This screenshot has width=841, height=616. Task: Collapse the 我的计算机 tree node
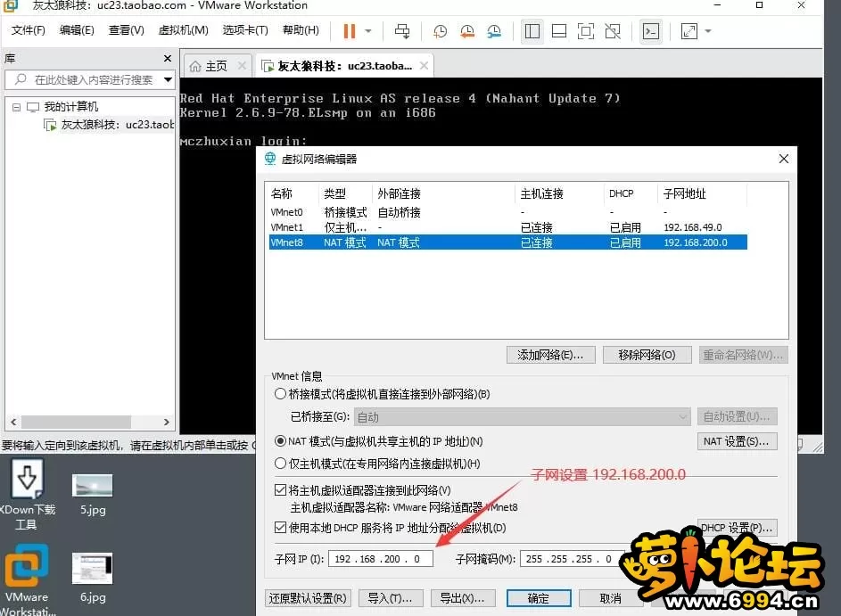pos(17,107)
